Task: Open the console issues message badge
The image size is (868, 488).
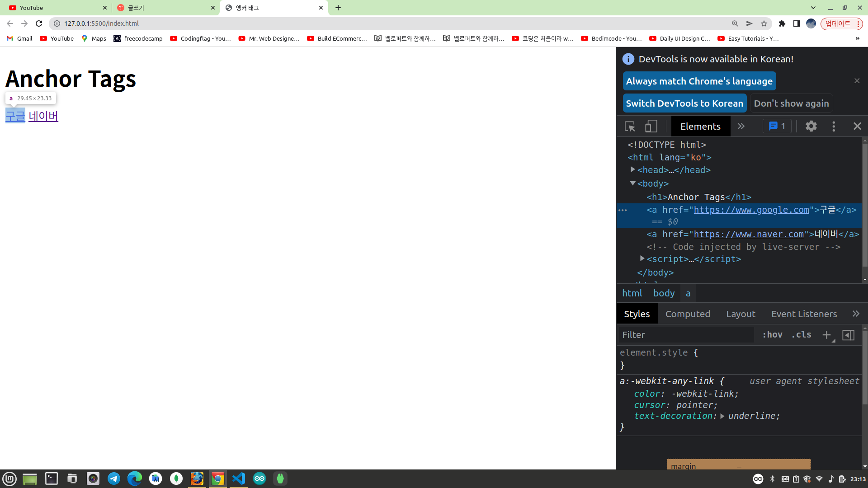Action: [x=777, y=127]
